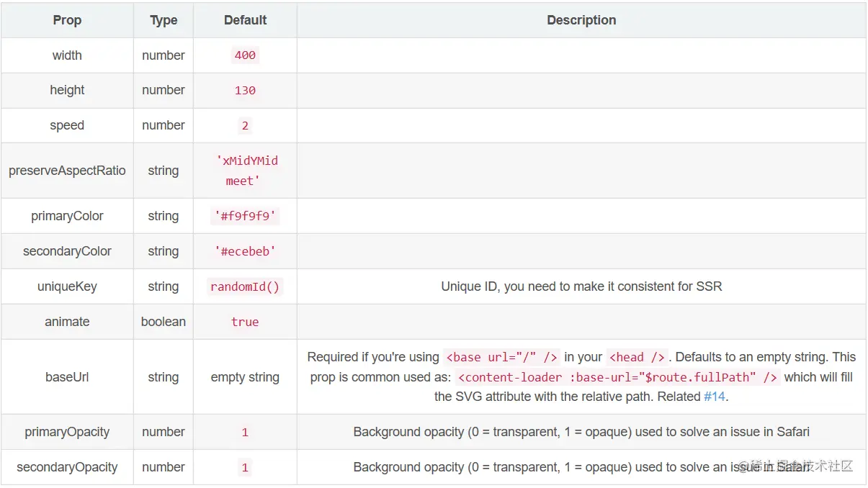Screen dimensions: 868x488
Task: Click the uniqueKey description text
Action: 581,286
